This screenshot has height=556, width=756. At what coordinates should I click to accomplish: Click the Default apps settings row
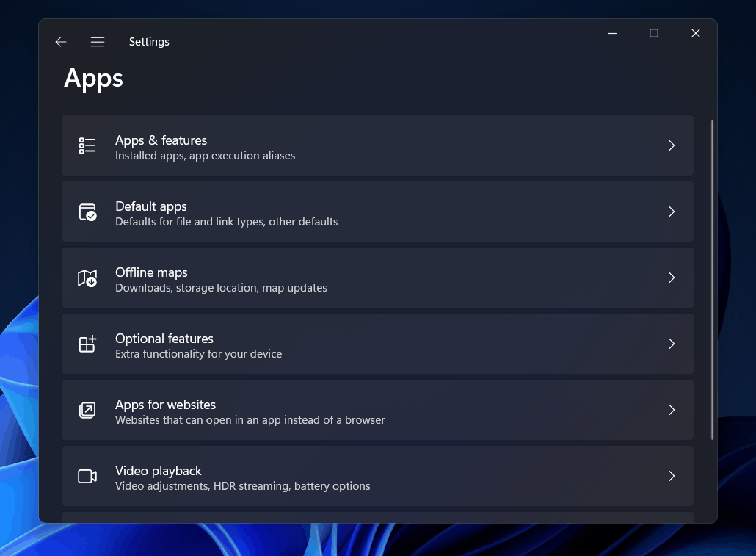click(378, 212)
